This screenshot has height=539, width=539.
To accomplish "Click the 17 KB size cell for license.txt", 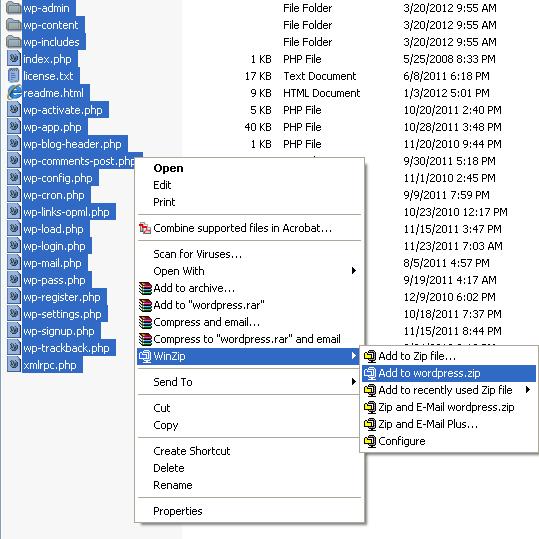I will pyautogui.click(x=258, y=76).
